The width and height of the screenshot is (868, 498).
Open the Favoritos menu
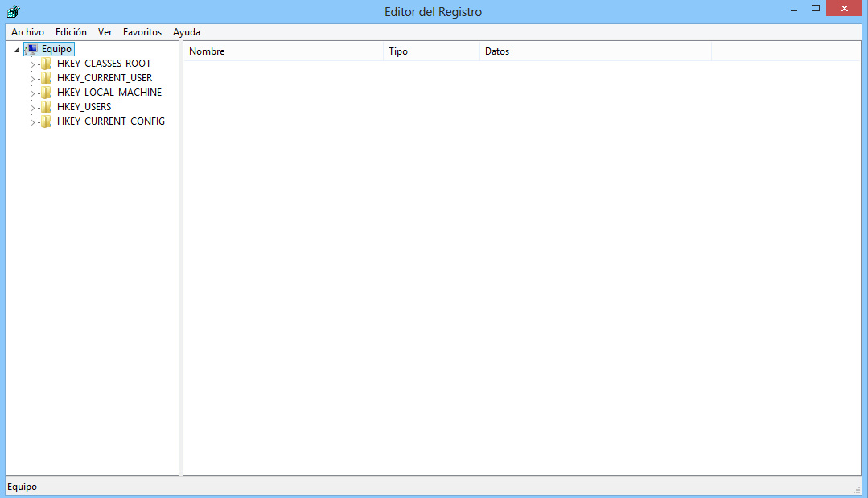[x=142, y=32]
